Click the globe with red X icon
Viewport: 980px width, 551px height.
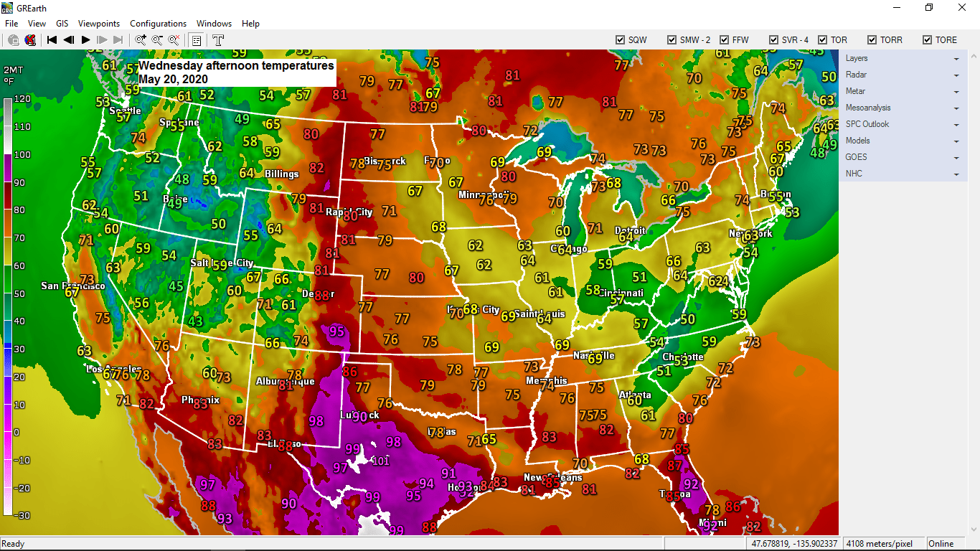tap(30, 40)
